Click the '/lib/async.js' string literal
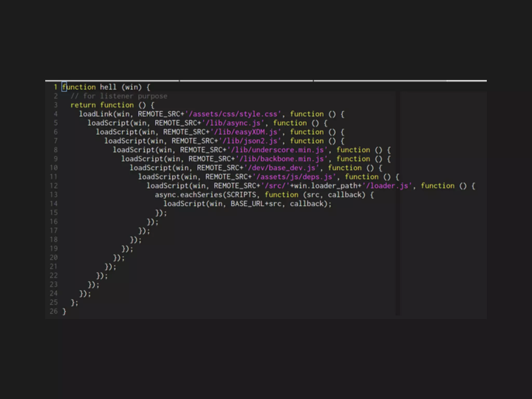The image size is (532, 399). coord(233,123)
